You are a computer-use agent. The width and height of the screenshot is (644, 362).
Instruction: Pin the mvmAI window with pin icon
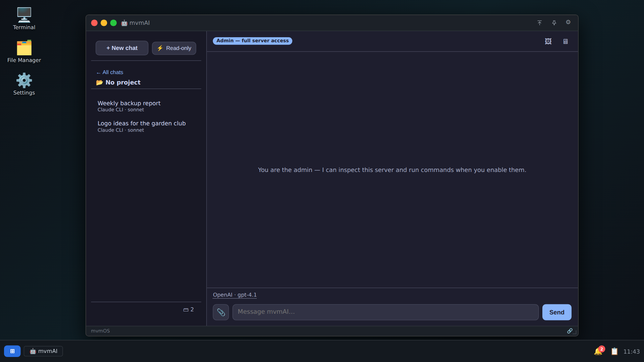click(x=554, y=23)
